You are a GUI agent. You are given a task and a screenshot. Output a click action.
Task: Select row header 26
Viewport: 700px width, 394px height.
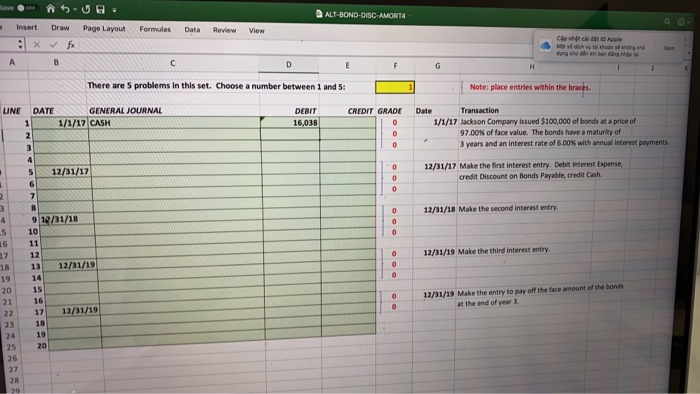pyautogui.click(x=12, y=358)
